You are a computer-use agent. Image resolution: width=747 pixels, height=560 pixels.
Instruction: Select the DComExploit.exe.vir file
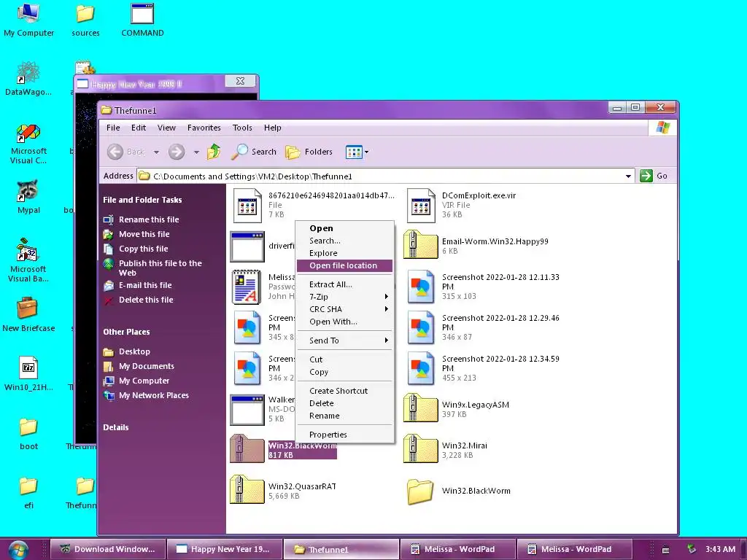coord(462,205)
